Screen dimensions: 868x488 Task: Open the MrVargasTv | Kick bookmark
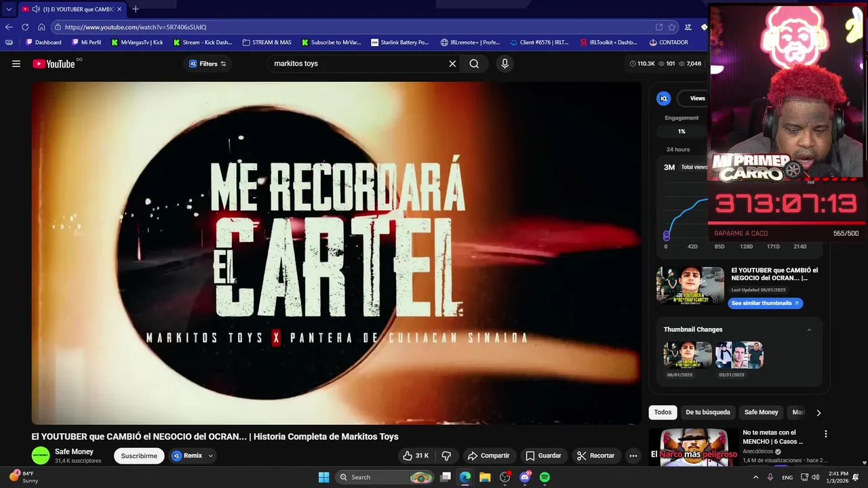[137, 42]
